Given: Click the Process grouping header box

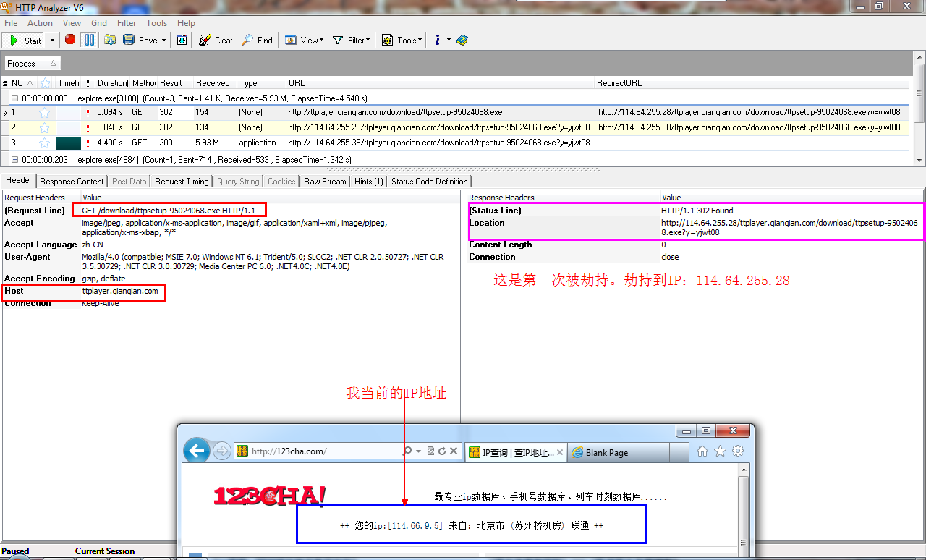Looking at the screenshot, I should 32,64.
